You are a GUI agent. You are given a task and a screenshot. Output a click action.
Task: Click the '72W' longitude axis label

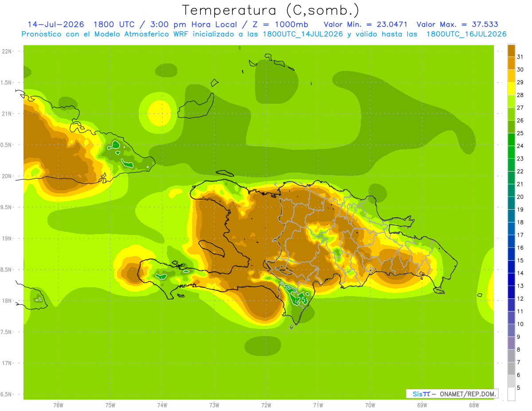pos(266,405)
